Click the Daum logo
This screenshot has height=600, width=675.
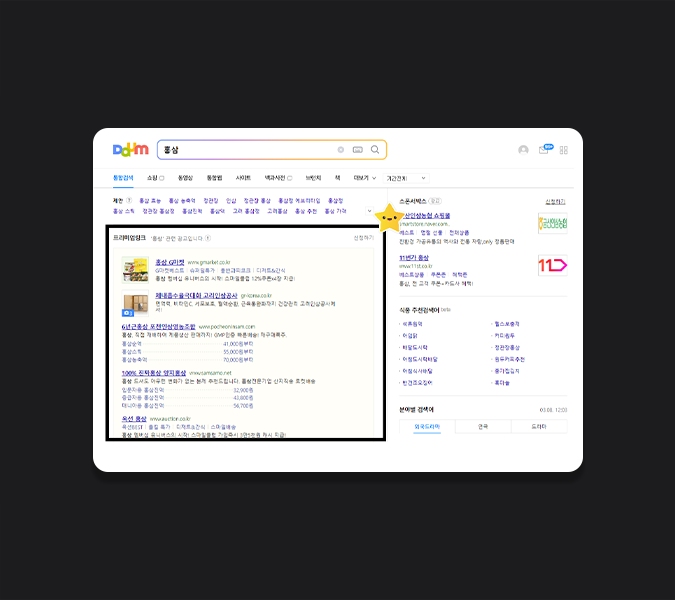point(130,150)
